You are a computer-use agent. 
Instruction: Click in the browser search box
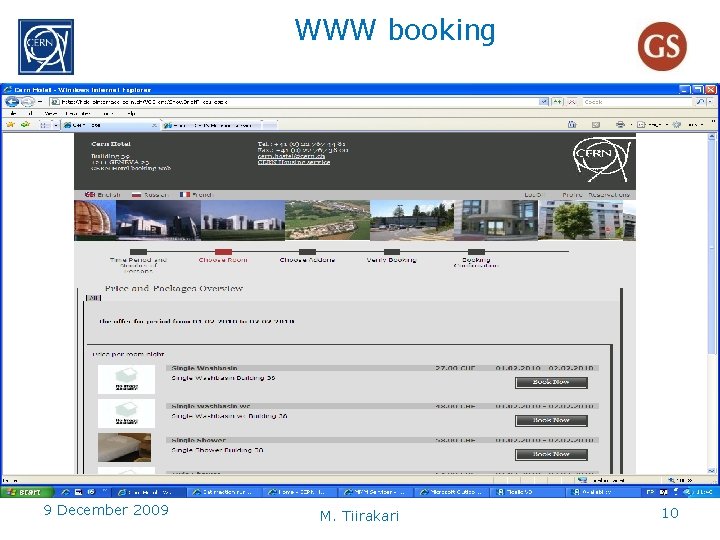638,102
